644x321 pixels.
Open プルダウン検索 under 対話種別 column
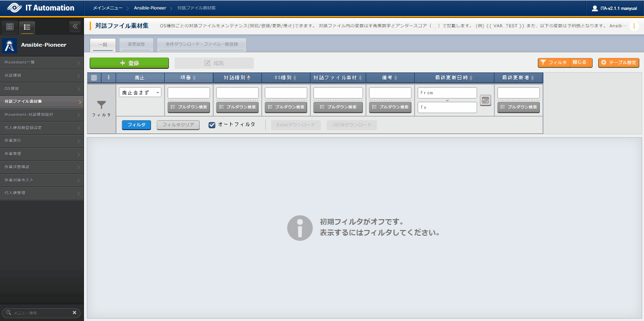237,107
